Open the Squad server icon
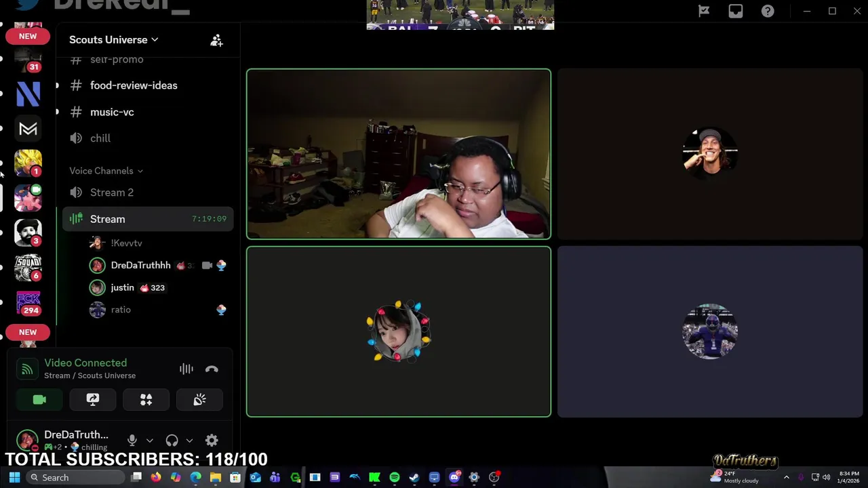Viewport: 868px width, 488px height. [28, 268]
